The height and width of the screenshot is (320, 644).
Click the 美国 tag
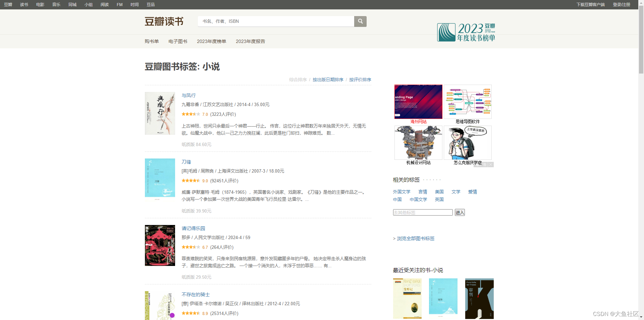[x=439, y=192]
